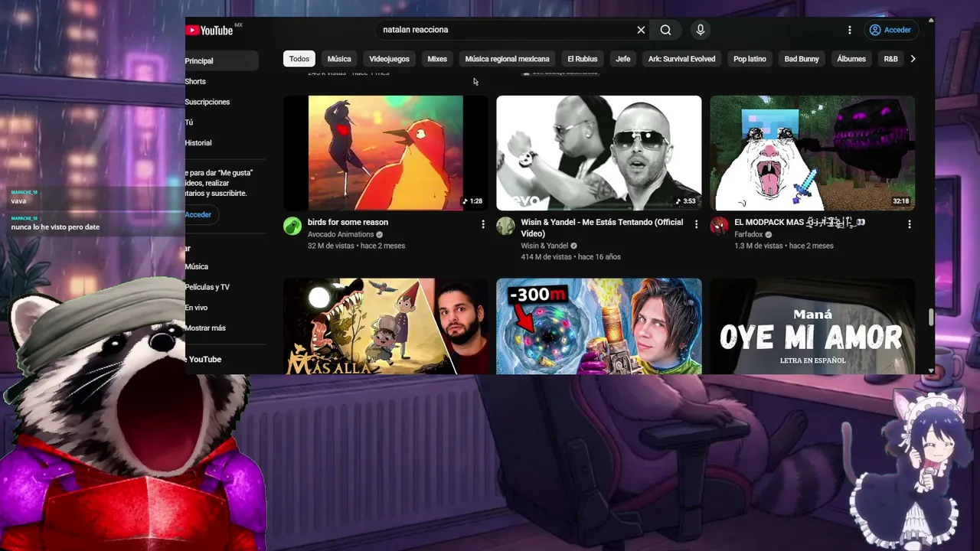
Task: Click the magnifier search button
Action: tap(666, 30)
